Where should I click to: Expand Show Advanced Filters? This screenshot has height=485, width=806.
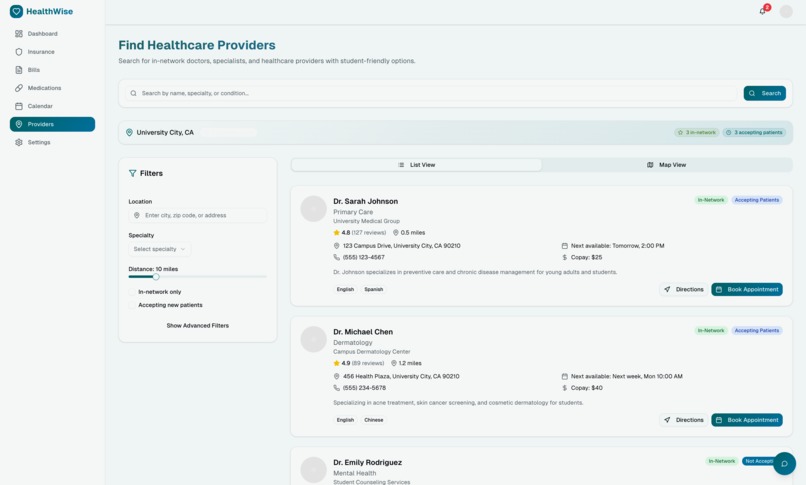click(197, 326)
